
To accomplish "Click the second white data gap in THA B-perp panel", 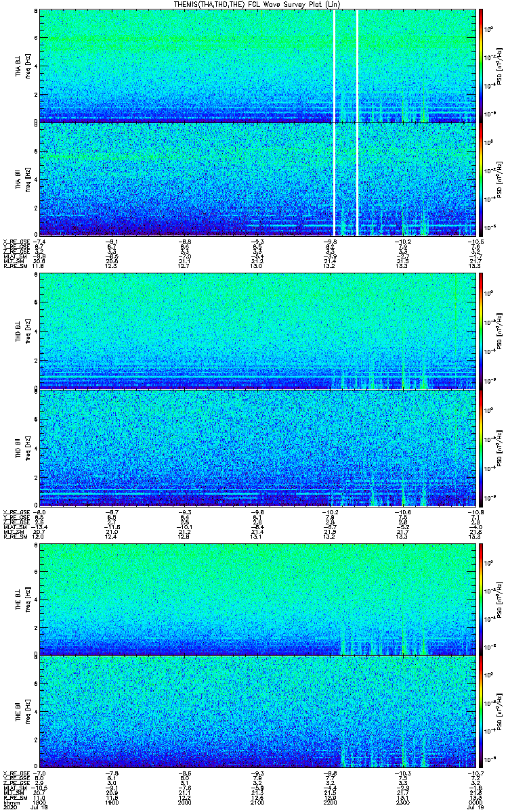I will [357, 66].
